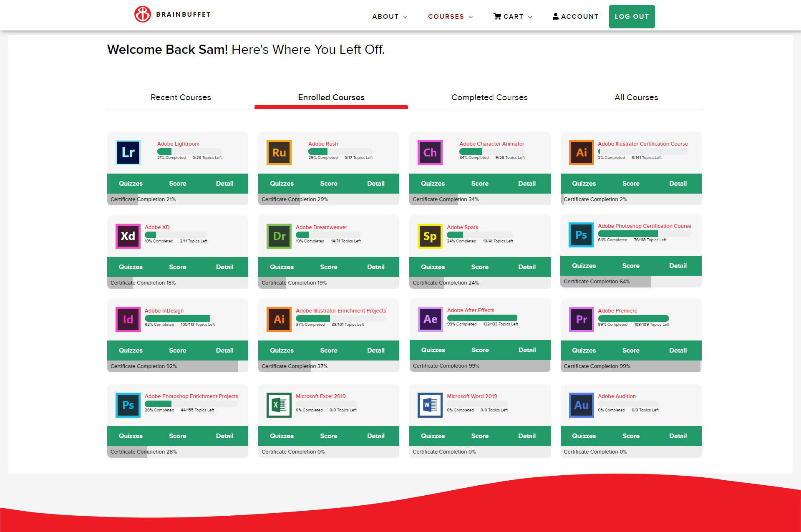
Task: View Score for Adobe Rush
Action: [x=329, y=184]
